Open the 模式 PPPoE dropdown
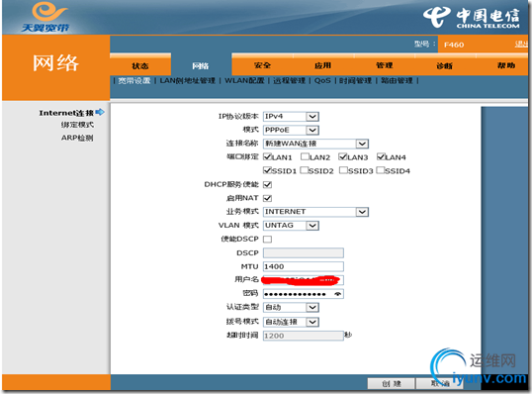 click(x=291, y=130)
